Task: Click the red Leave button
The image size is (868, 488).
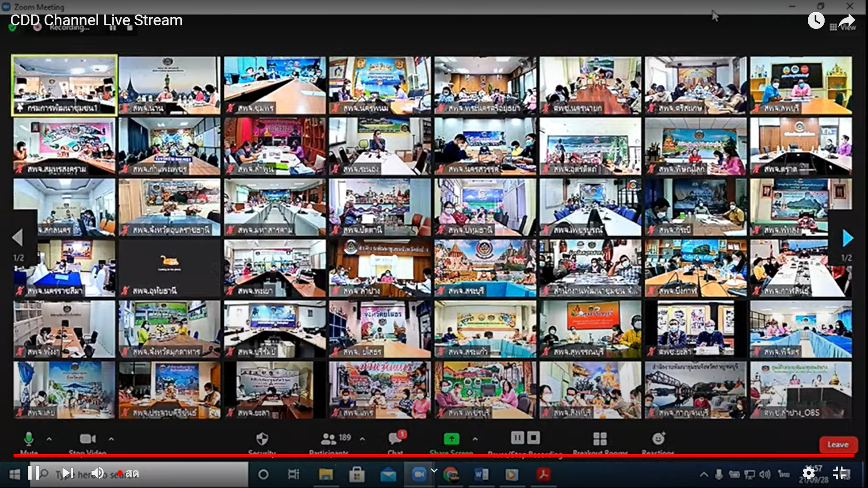Action: 838,445
